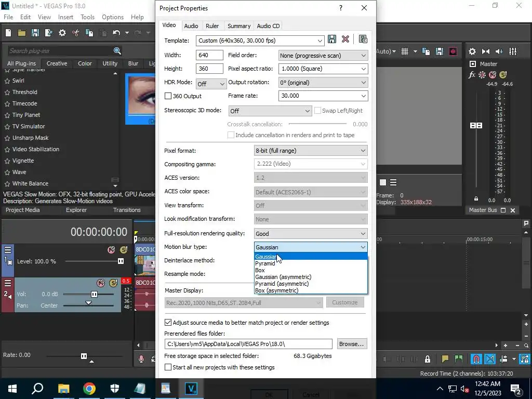Image resolution: width=532 pixels, height=399 pixels.
Task: Toggle Master bus solo icon
Action: pos(503,75)
